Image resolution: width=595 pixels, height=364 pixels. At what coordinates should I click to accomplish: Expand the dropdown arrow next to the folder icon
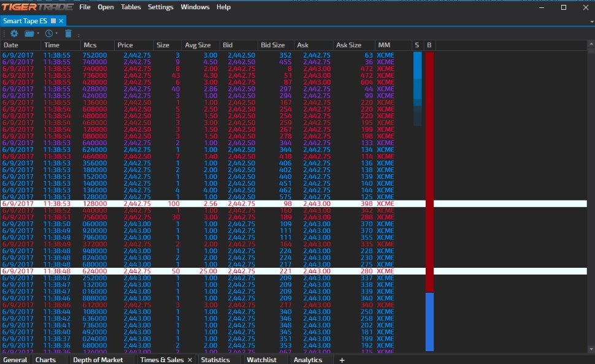pos(37,34)
